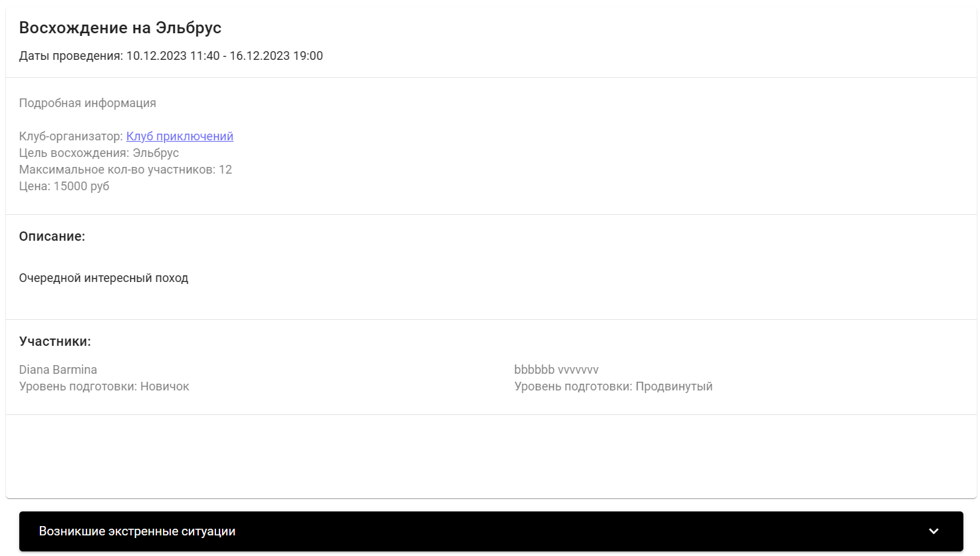
Task: Click the Восхождение на Эльбрус title
Action: click(120, 28)
